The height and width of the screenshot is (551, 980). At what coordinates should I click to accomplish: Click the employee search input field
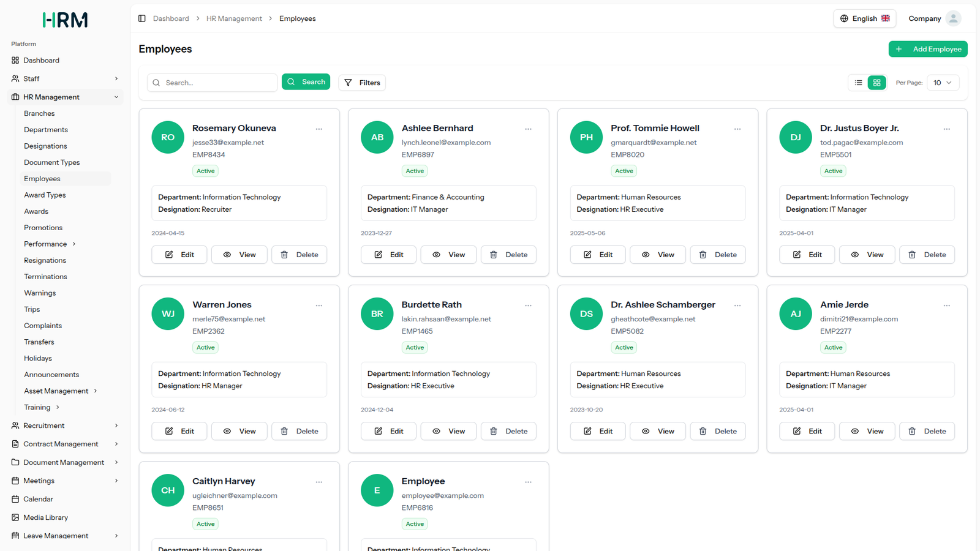(212, 83)
